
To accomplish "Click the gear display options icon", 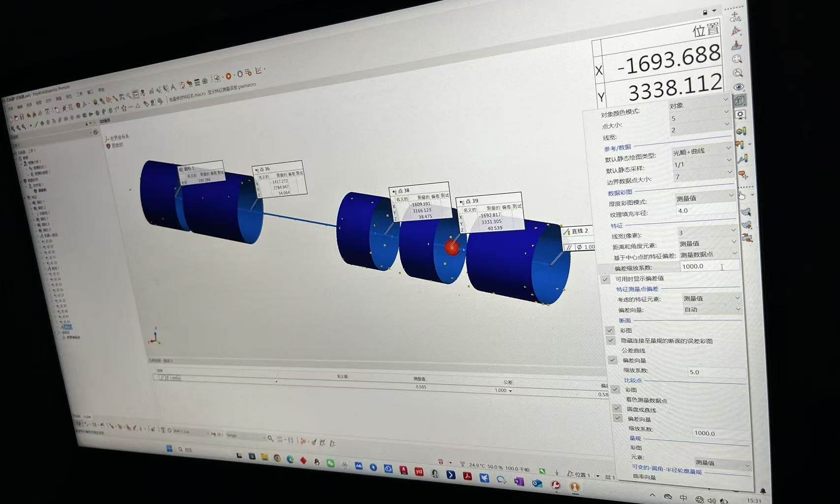I will [740, 115].
